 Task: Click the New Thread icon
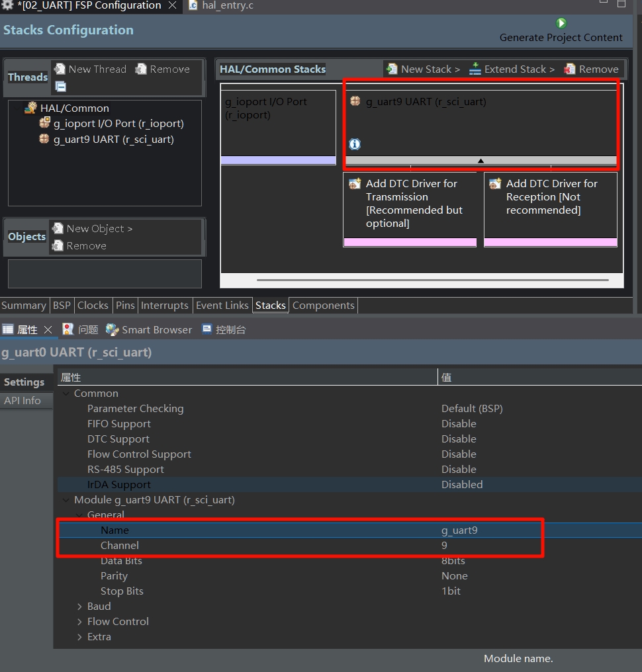tap(60, 69)
